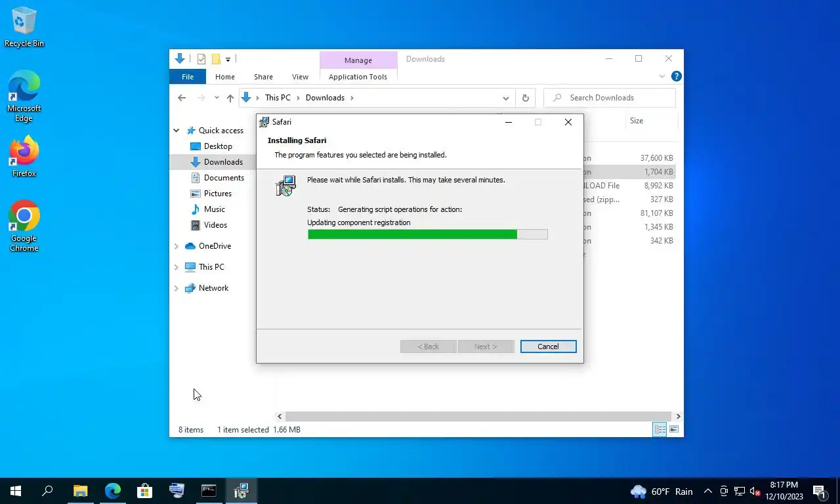Open the command prompt taskbar item
840x504 pixels.
[209, 491]
